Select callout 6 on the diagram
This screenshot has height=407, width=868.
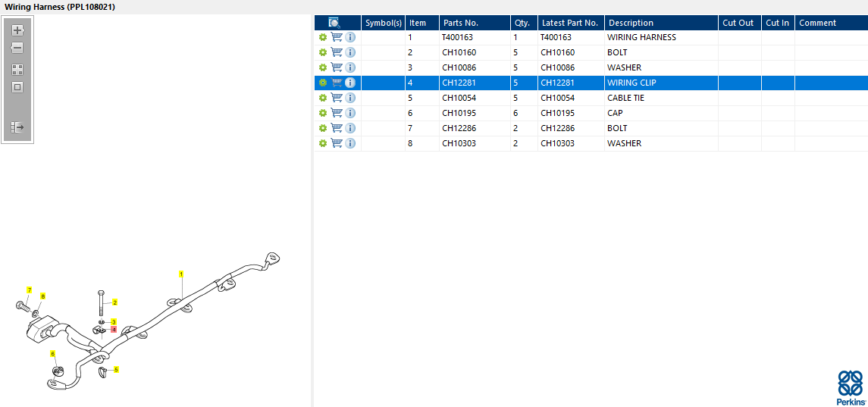(52, 353)
